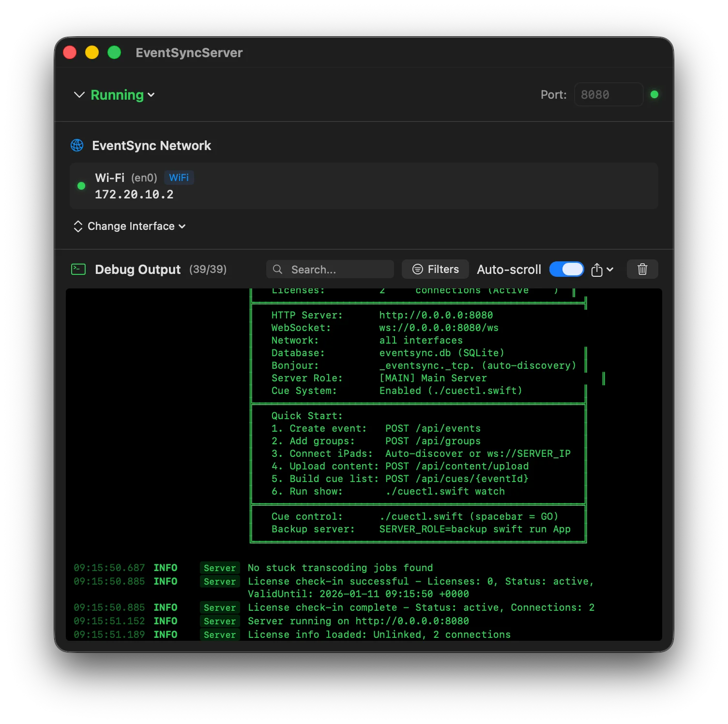
Task: Click the terminal icon next to Debug Output
Action: point(78,269)
